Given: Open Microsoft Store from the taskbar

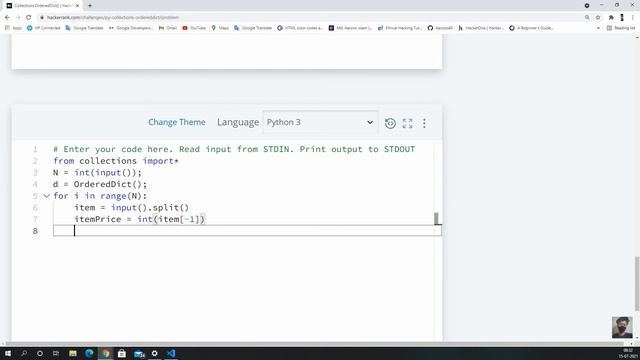Looking at the screenshot, I should [x=122, y=353].
